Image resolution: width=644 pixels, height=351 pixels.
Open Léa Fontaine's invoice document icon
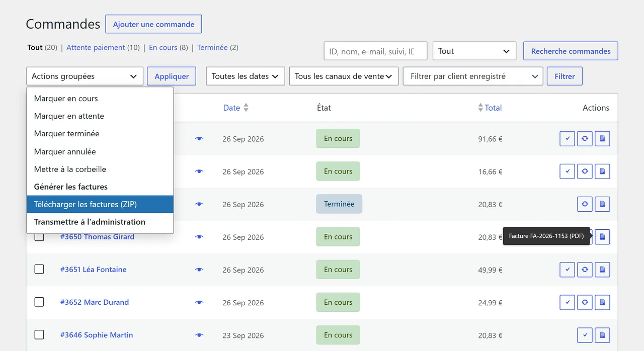(602, 270)
